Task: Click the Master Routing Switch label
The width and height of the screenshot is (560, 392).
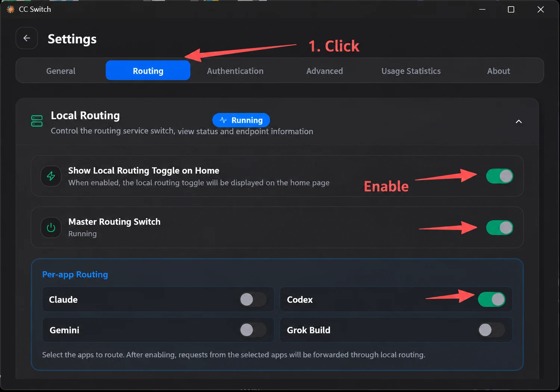Action: (114, 222)
